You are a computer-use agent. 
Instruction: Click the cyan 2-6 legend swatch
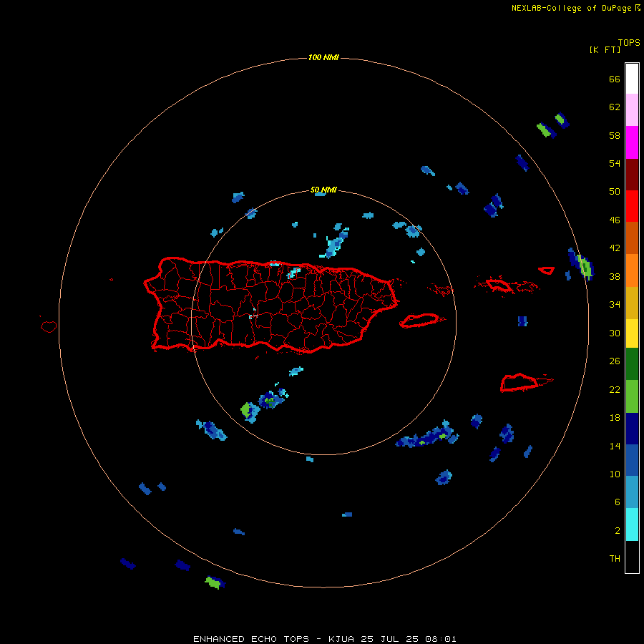click(x=632, y=525)
